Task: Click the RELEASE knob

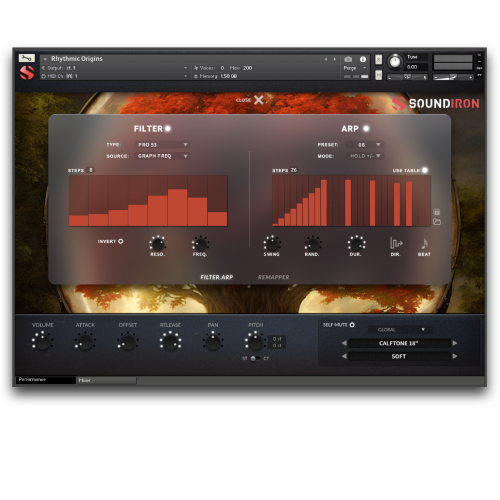Action: click(170, 341)
